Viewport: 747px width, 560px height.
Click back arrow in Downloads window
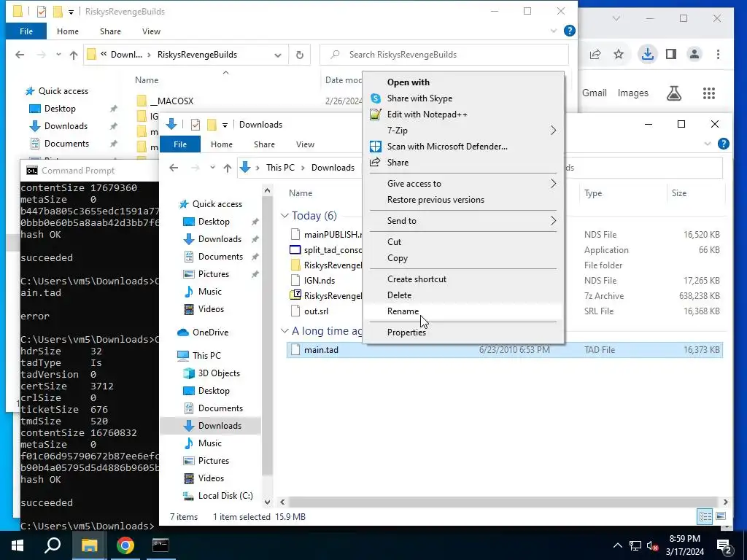coord(174,168)
